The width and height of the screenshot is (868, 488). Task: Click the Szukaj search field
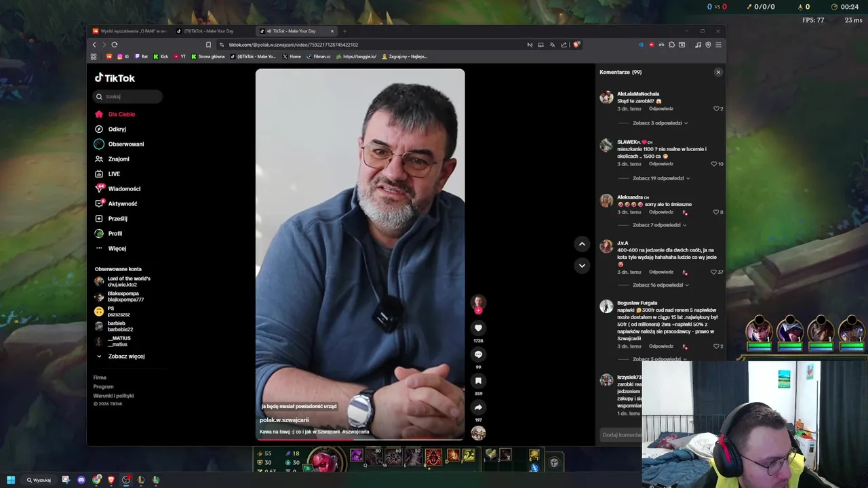127,96
